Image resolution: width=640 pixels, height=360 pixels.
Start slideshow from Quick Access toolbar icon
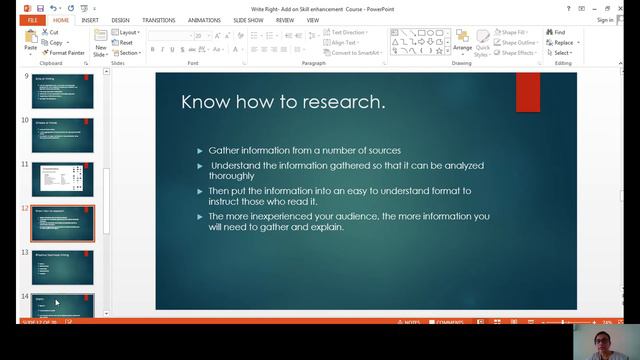click(84, 8)
